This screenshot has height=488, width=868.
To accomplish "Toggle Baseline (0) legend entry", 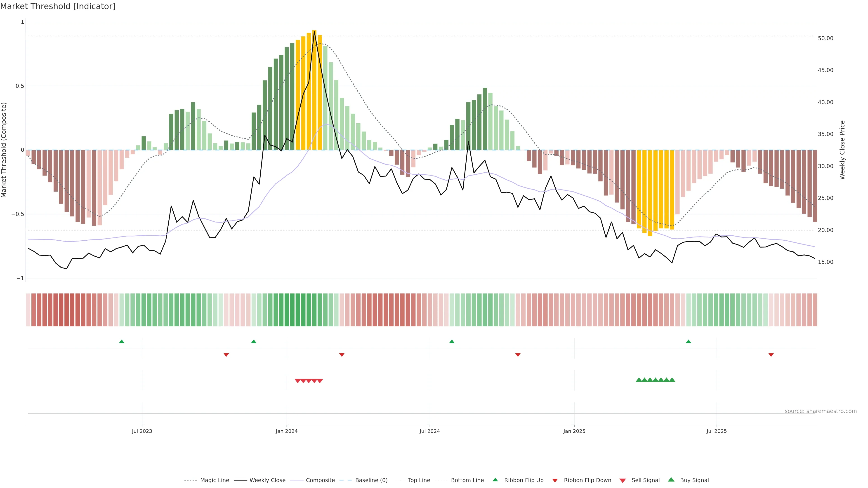I will [371, 480].
